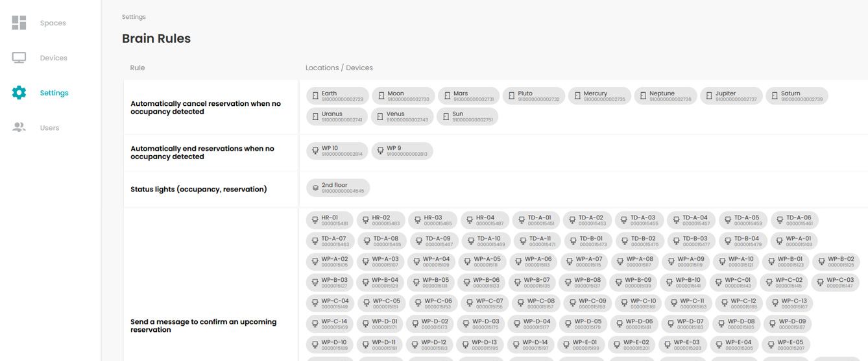Viewport: 868px width, 361px height.
Task: Click the Brain Rules page heading
Action: 156,38
